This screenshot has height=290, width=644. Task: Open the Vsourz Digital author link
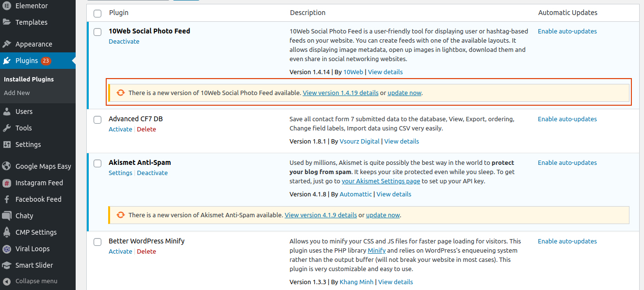point(360,142)
